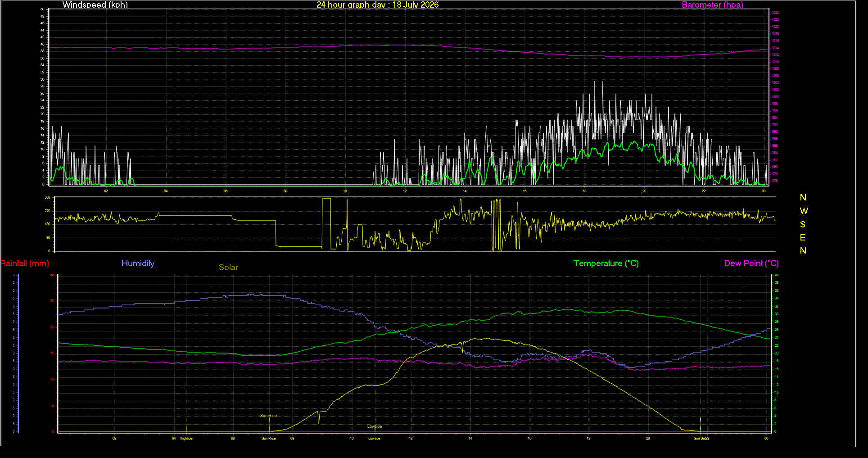Click the "Lowtide" label below the lower time axis
The width and height of the screenshot is (868, 458).
pos(374,438)
